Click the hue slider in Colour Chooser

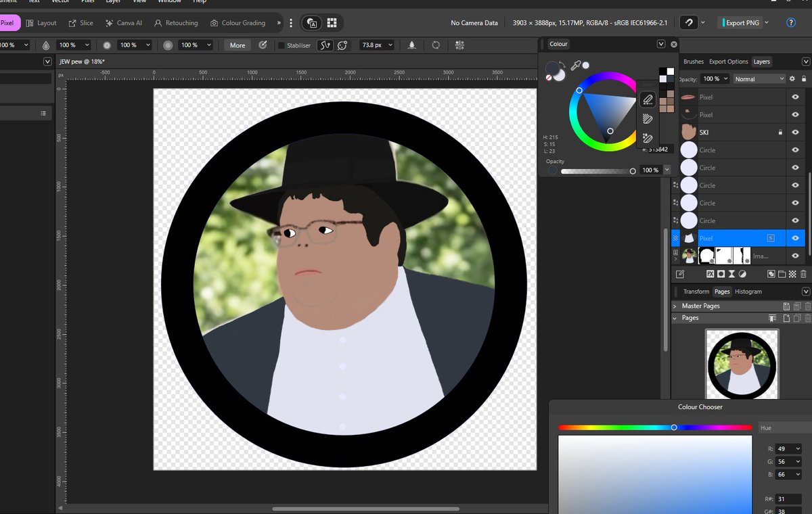655,427
